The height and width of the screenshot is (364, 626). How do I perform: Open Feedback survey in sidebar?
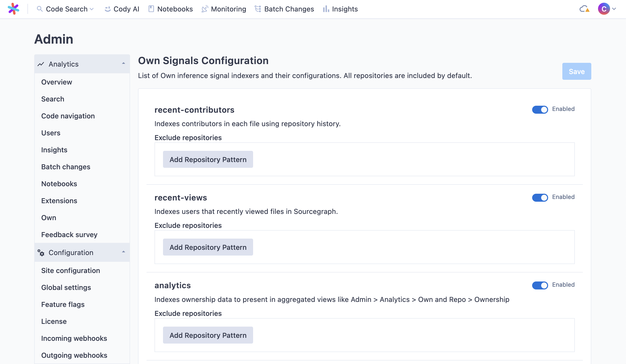(x=82, y=235)
